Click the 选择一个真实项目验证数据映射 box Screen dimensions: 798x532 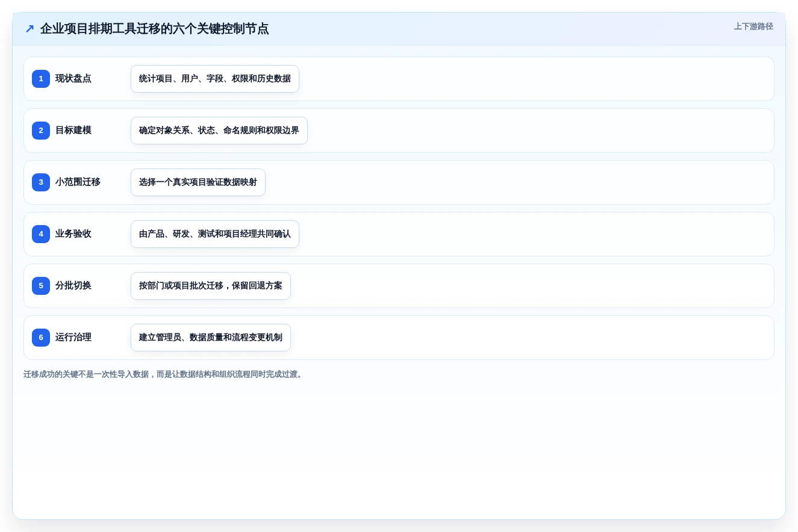pyautogui.click(x=198, y=182)
